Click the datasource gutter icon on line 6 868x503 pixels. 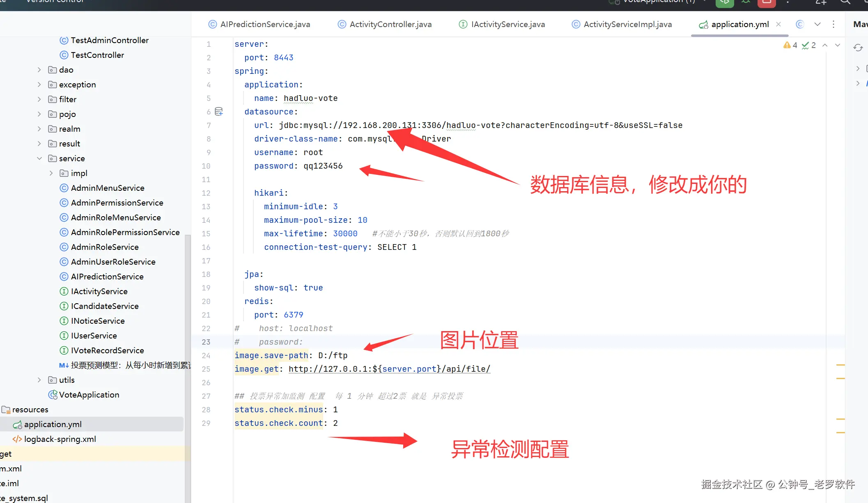tap(219, 112)
